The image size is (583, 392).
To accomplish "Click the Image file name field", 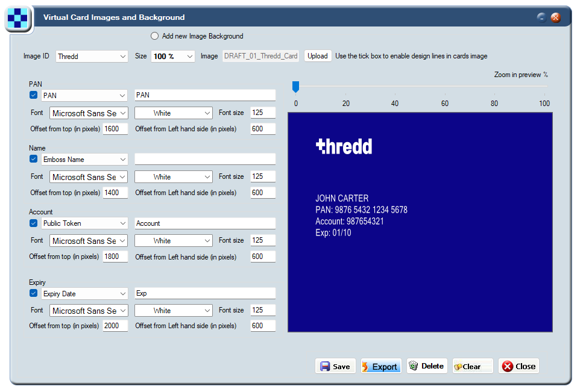I will click(260, 56).
